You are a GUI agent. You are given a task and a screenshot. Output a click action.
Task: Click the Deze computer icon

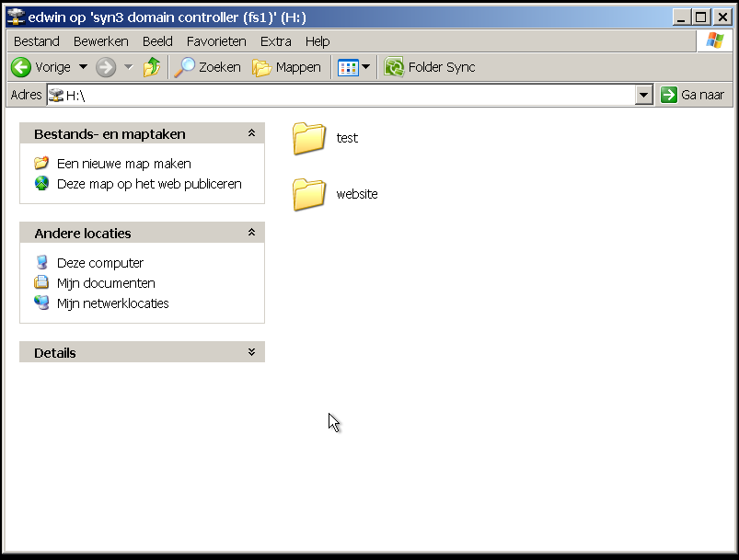tap(42, 262)
